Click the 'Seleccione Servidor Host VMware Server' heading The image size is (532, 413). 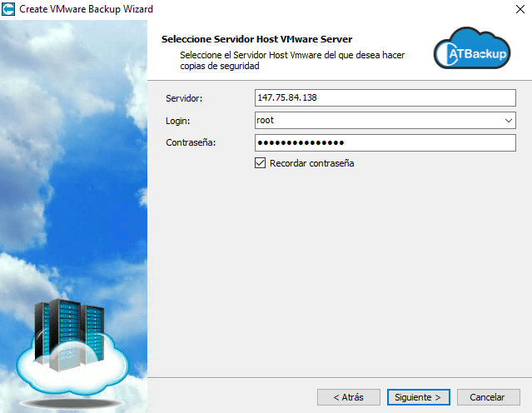(x=256, y=39)
